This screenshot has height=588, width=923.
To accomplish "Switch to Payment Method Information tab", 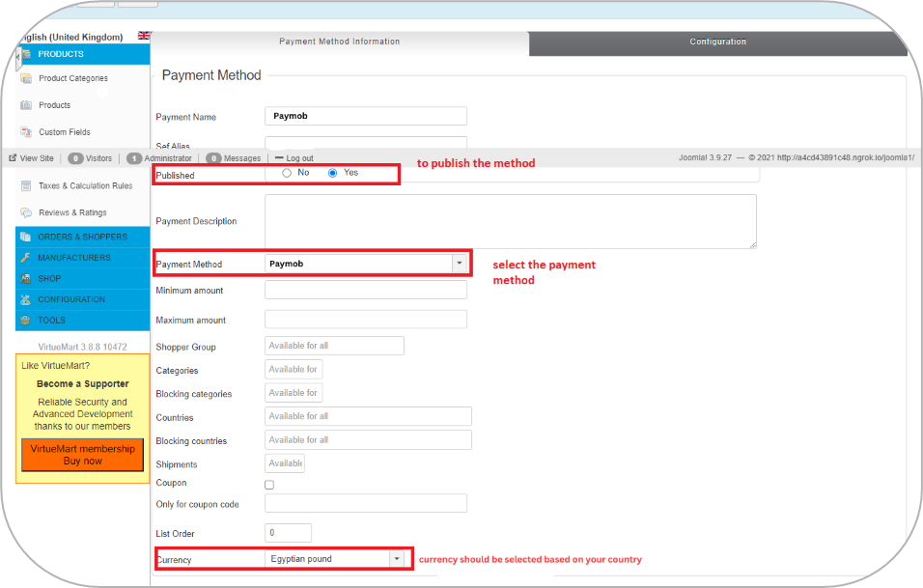I will pos(339,42).
